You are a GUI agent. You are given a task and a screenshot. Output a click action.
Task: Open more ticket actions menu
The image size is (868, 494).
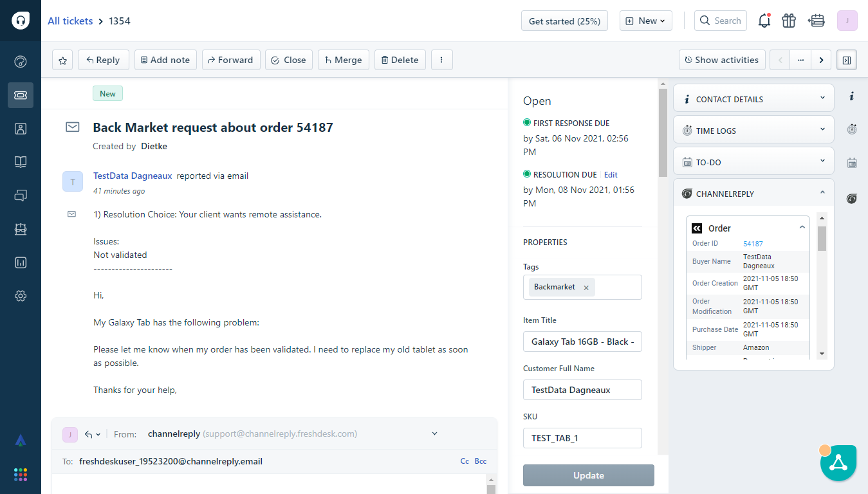441,60
